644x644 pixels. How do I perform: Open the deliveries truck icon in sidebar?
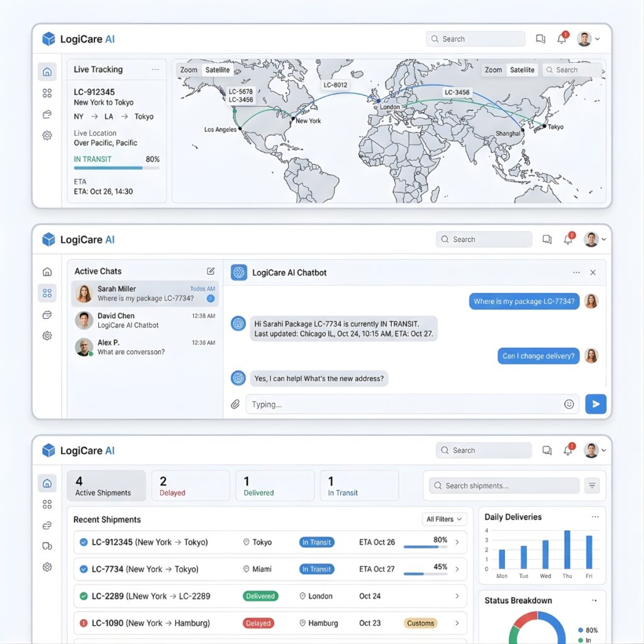pyautogui.click(x=47, y=546)
